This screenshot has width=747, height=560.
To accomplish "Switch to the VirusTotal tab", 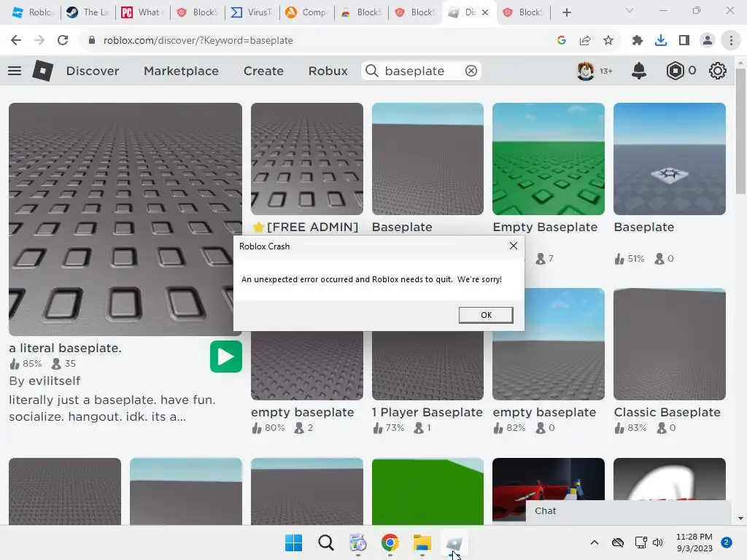I will (252, 12).
